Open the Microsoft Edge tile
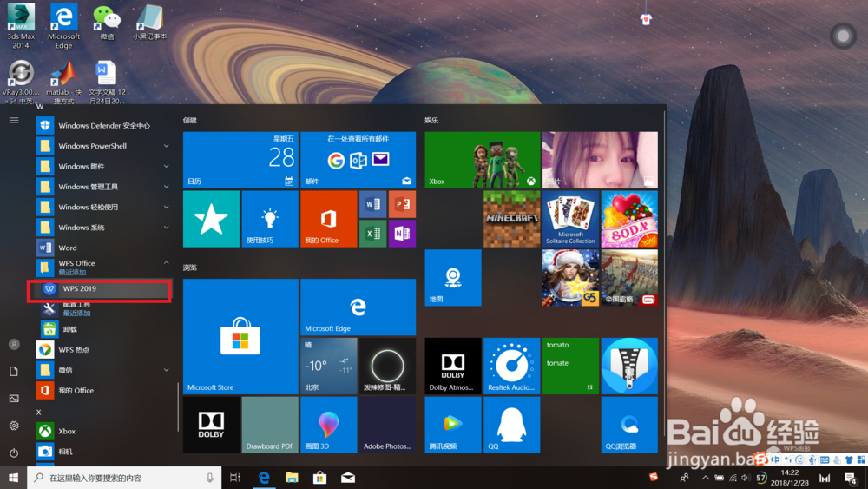This screenshot has height=489, width=868. coord(358,307)
